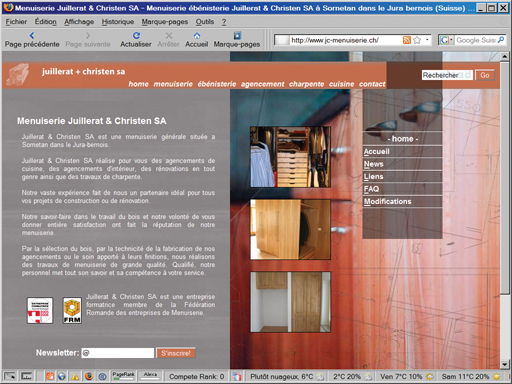Open the charpente section link
Image resolution: width=512 pixels, height=384 pixels.
point(306,84)
